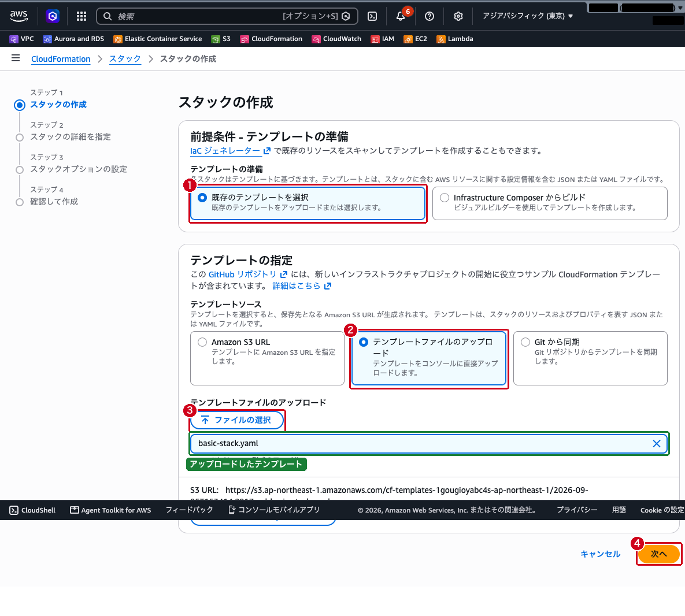Screen dimensions: 685x616
Task: Open CloudShell in the footer
Action: 33,510
